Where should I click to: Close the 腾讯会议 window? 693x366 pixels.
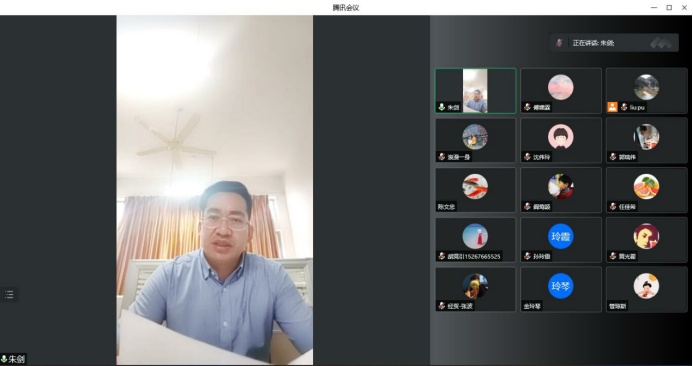[684, 8]
